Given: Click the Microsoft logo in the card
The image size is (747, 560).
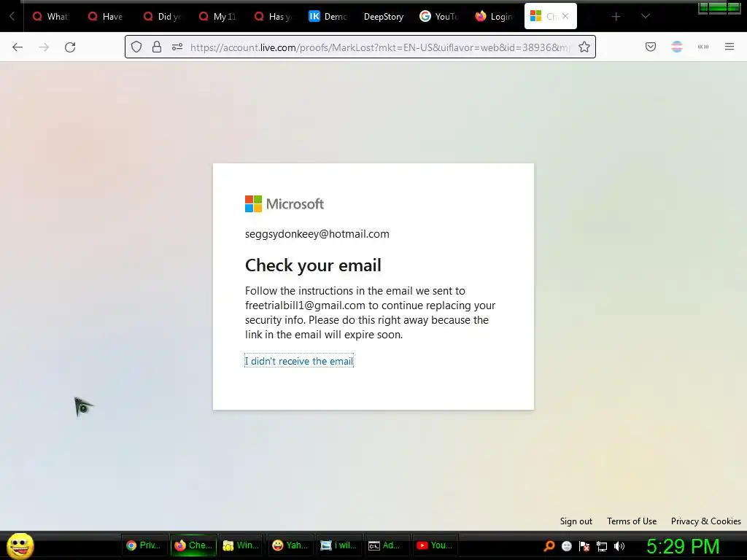Looking at the screenshot, I should point(285,204).
